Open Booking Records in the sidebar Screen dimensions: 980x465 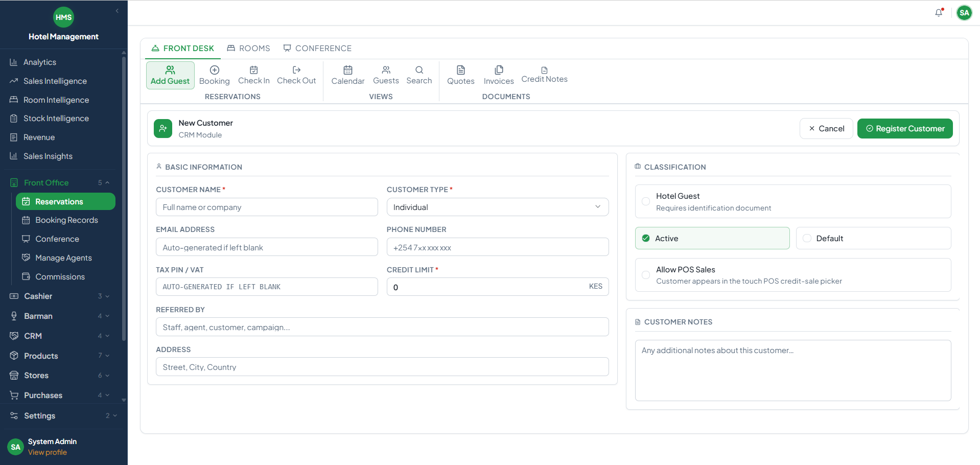tap(65, 220)
